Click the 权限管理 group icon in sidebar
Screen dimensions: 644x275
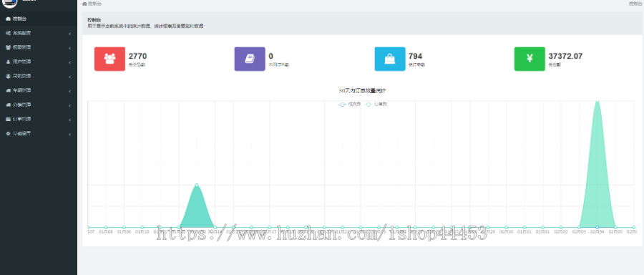8,48
